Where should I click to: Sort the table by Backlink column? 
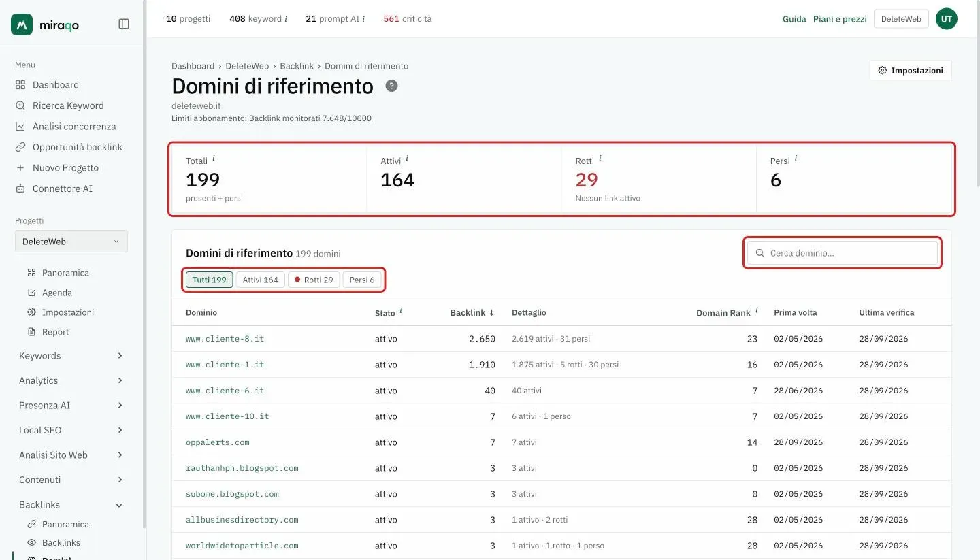[x=472, y=313]
